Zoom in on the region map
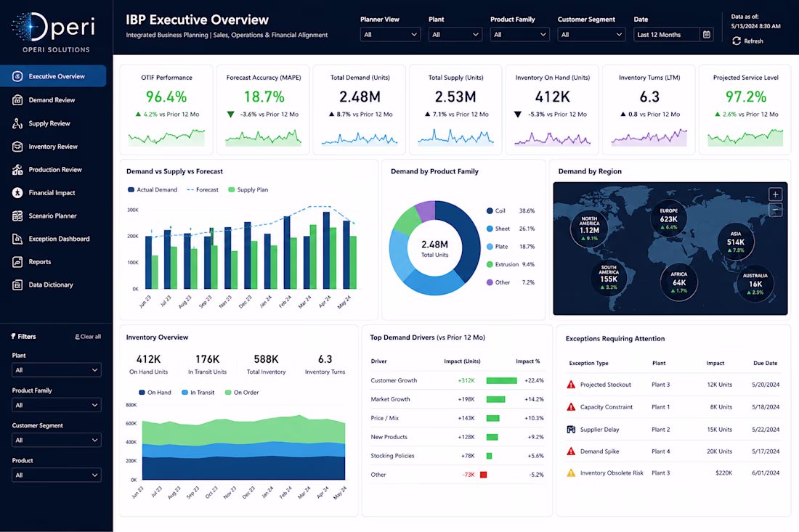The image size is (799, 532). coord(775,195)
